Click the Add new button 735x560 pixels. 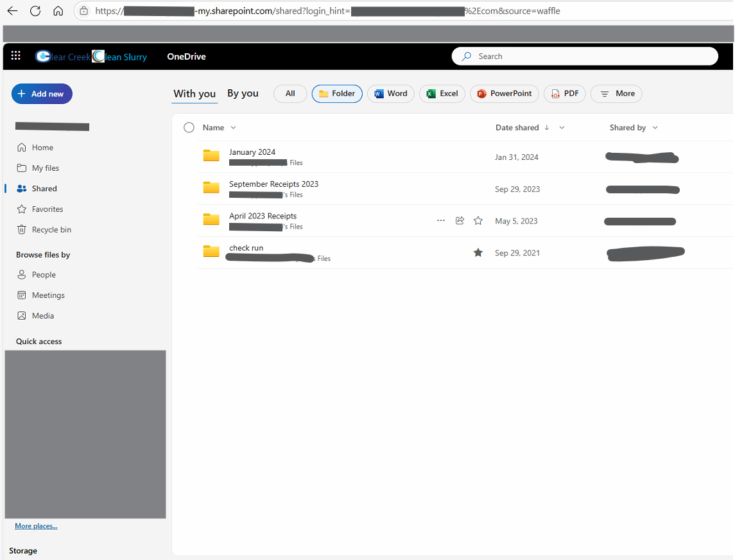42,94
